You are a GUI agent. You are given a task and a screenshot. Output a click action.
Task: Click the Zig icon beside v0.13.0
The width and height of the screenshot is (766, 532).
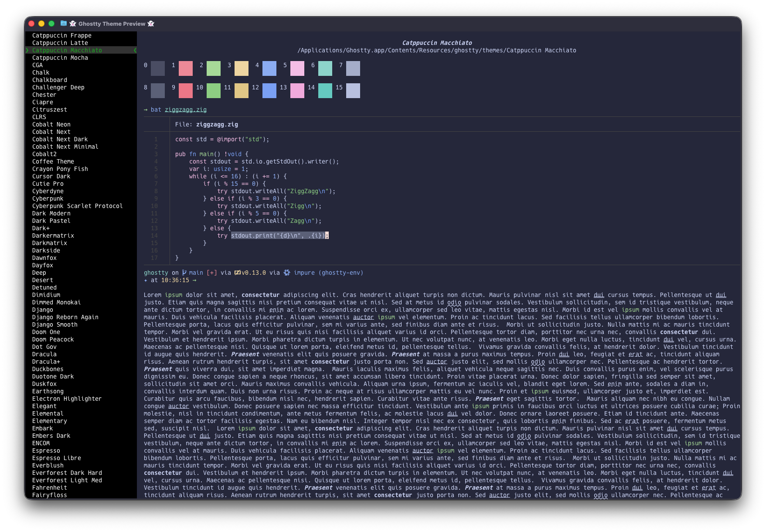click(237, 273)
